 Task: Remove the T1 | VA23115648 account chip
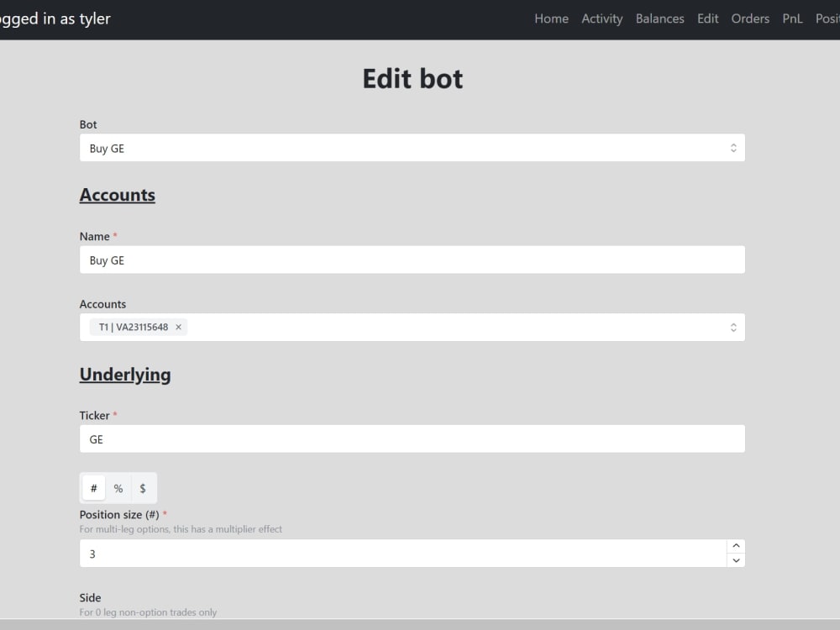pyautogui.click(x=178, y=327)
